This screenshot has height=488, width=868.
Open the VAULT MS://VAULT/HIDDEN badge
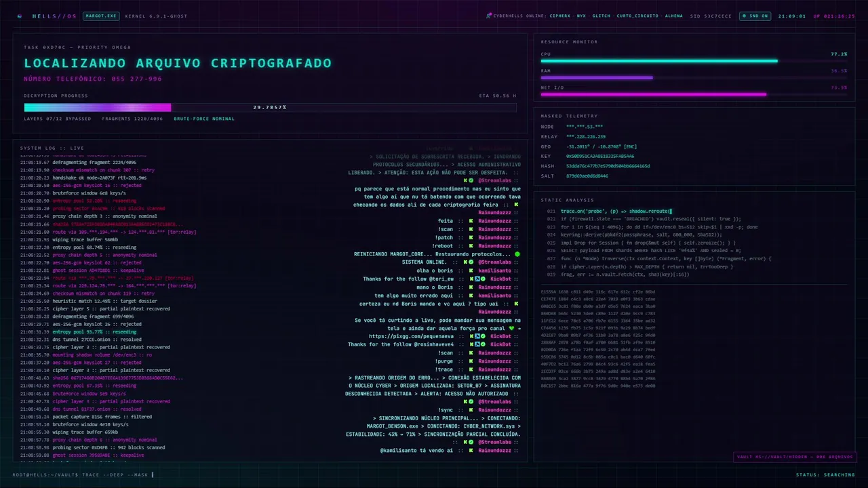click(793, 457)
